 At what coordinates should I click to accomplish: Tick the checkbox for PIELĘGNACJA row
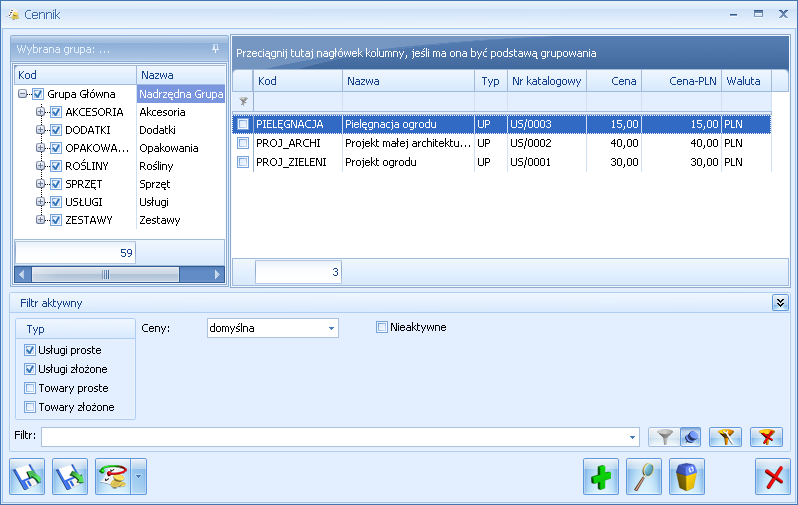pyautogui.click(x=243, y=124)
